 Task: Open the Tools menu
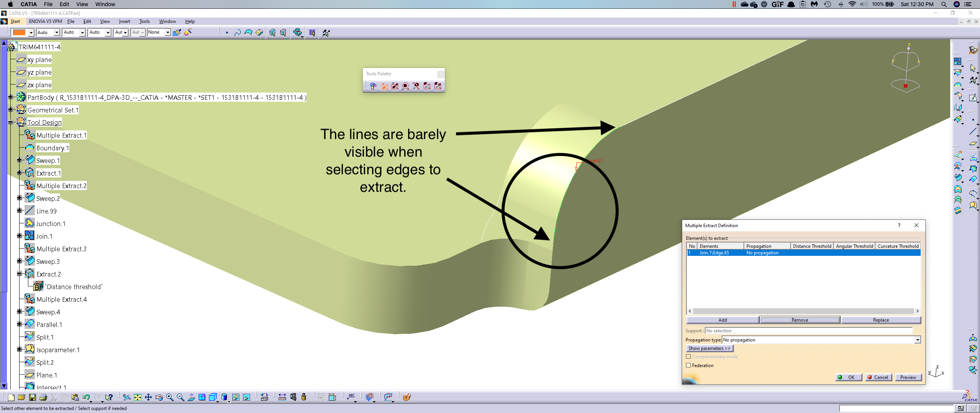pos(144,21)
